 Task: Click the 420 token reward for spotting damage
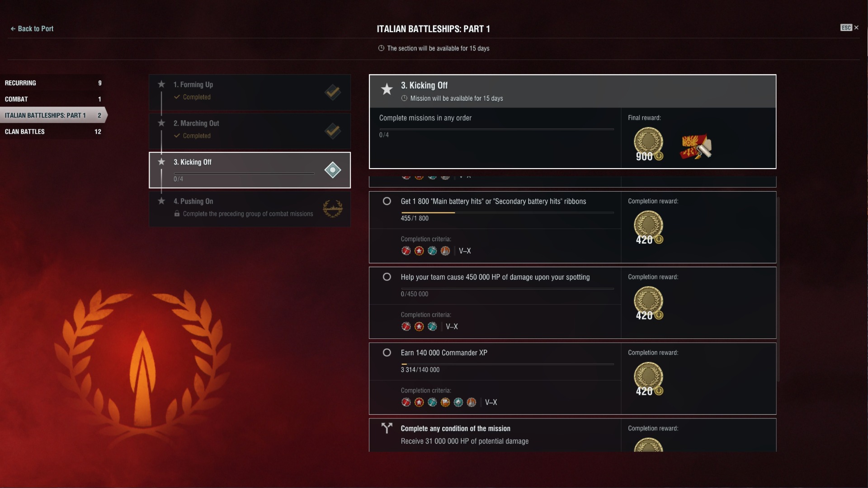[648, 303]
